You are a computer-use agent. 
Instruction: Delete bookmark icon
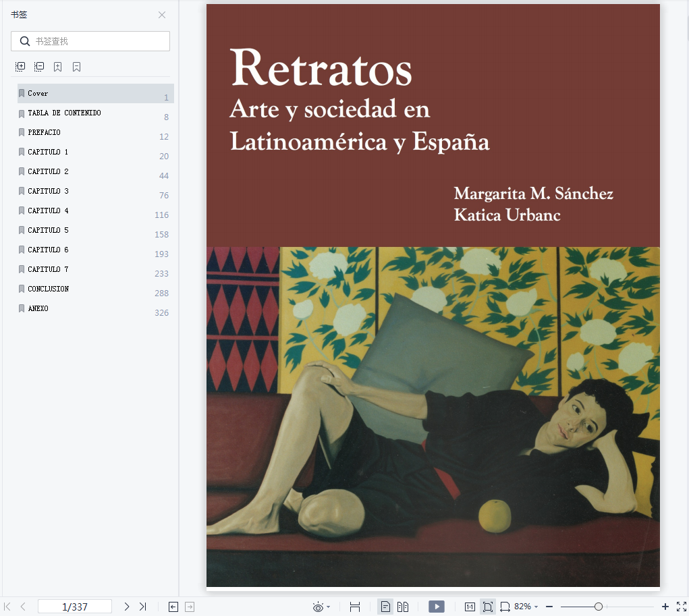coord(76,67)
